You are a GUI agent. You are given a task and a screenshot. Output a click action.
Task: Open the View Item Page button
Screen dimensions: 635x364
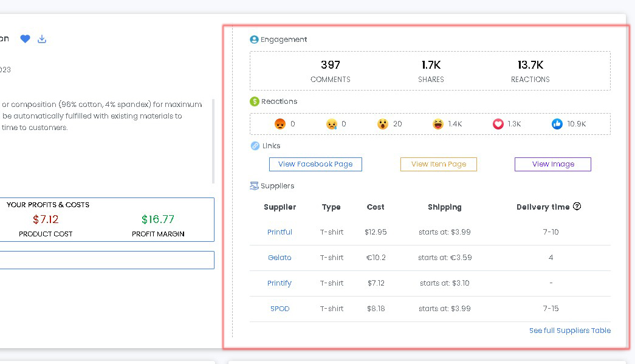(439, 164)
